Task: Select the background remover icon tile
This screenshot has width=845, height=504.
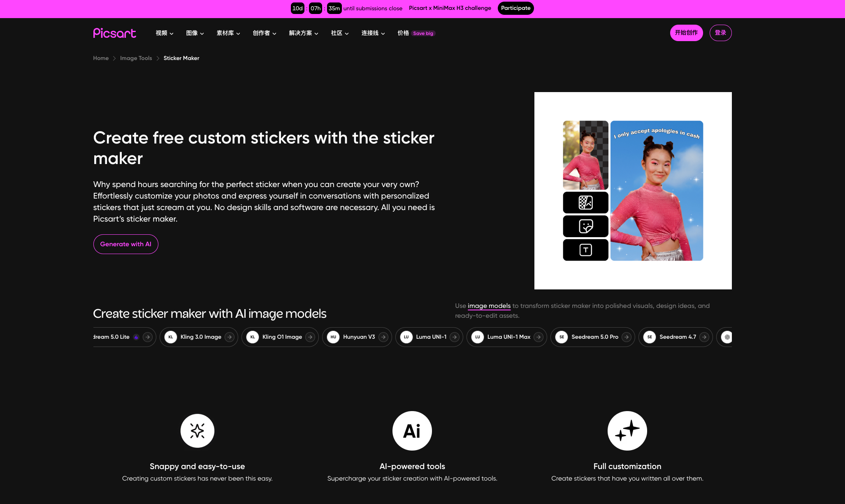Action: point(585,202)
